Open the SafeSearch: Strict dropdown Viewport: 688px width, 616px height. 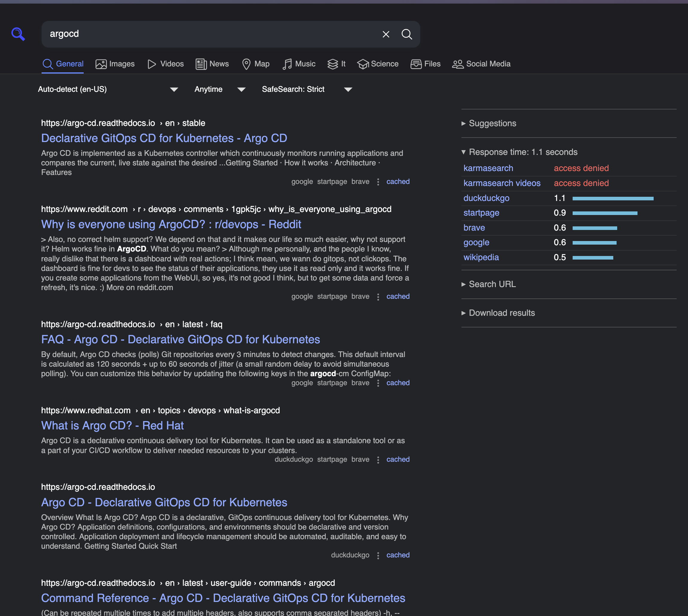click(x=307, y=89)
